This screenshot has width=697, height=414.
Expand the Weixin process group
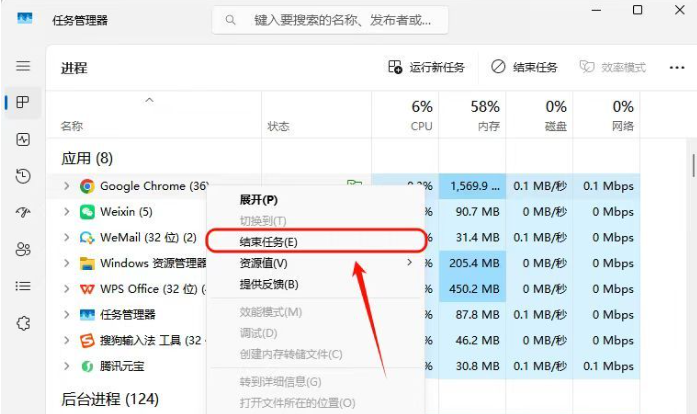(x=67, y=212)
